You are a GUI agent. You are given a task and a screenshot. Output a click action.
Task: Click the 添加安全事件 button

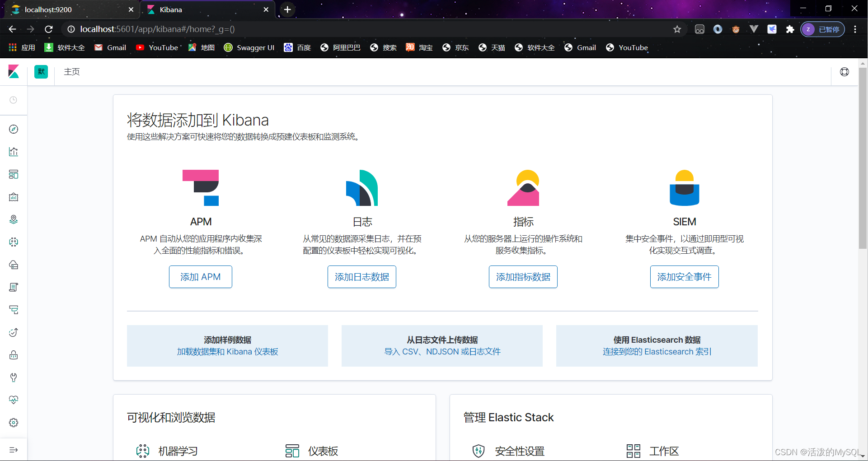tap(685, 277)
